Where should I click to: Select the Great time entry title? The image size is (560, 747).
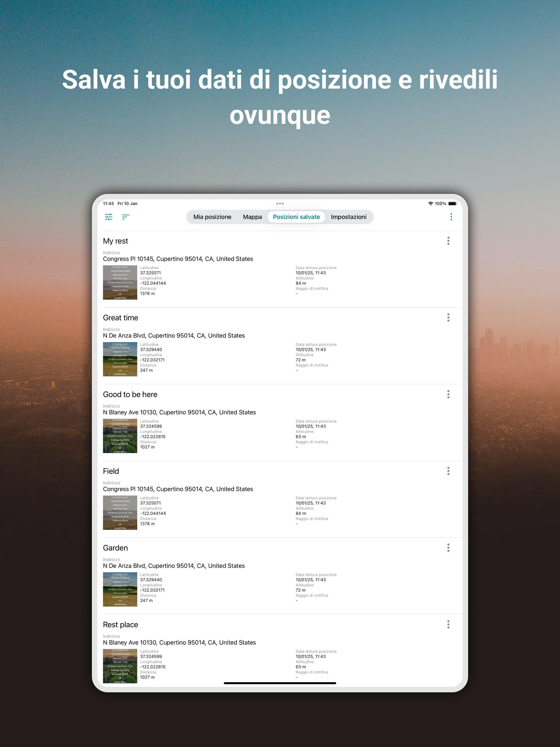[x=121, y=318]
